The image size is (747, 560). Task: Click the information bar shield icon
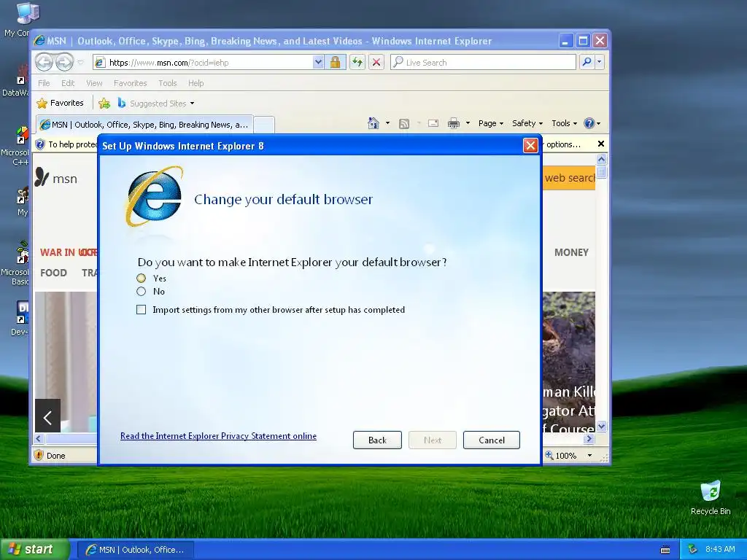(41, 144)
